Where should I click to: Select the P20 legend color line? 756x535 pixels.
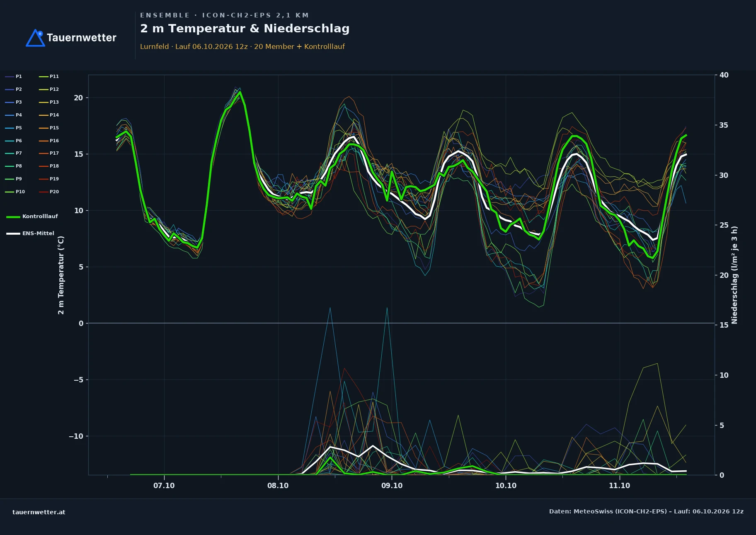coord(44,192)
